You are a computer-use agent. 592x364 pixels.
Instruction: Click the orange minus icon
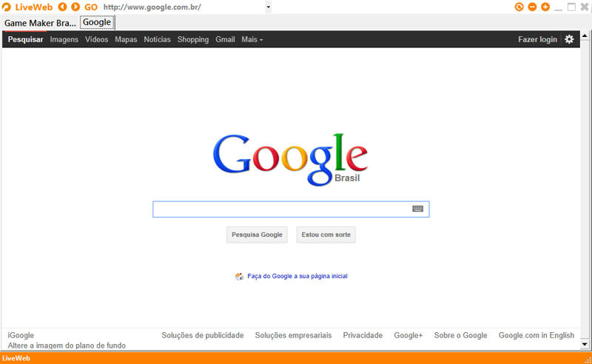tap(532, 7)
